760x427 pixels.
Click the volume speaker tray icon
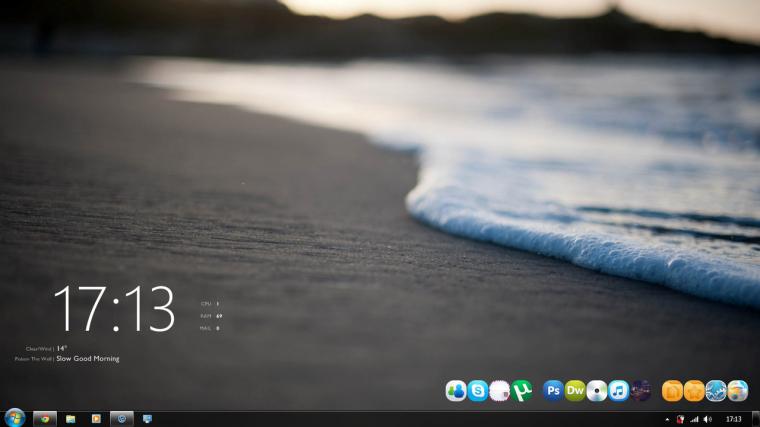tap(708, 419)
